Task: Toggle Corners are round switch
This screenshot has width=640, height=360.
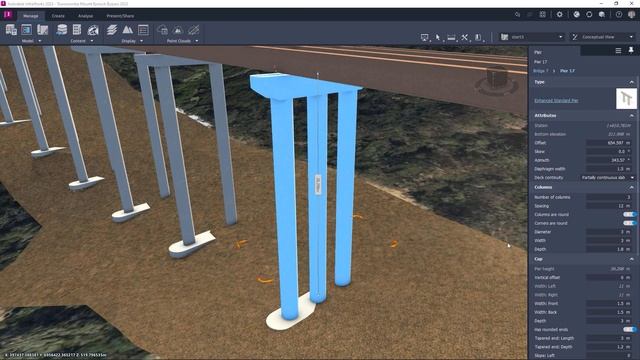Action: (629, 223)
